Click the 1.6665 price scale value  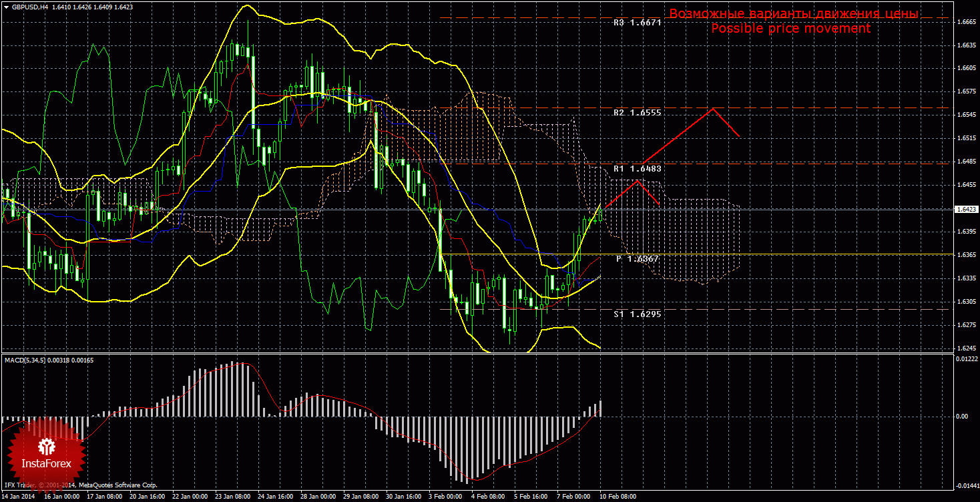pyautogui.click(x=966, y=22)
